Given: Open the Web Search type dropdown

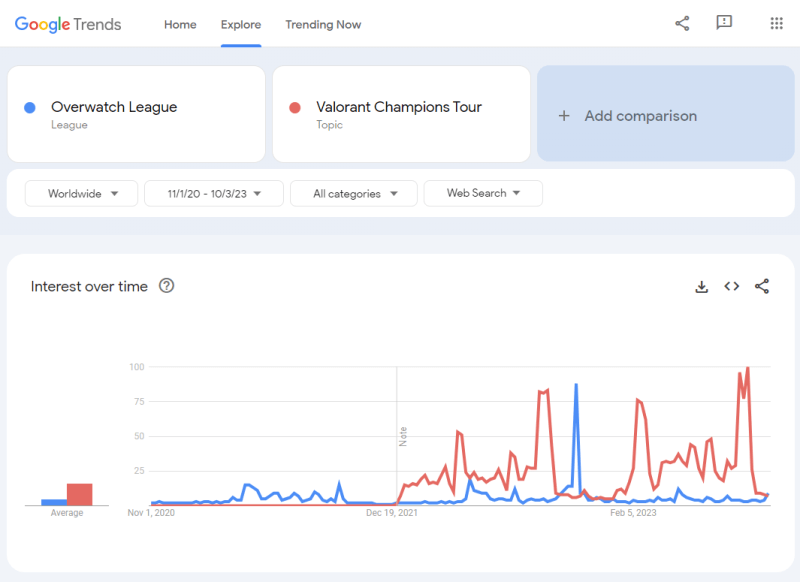Looking at the screenshot, I should [483, 193].
